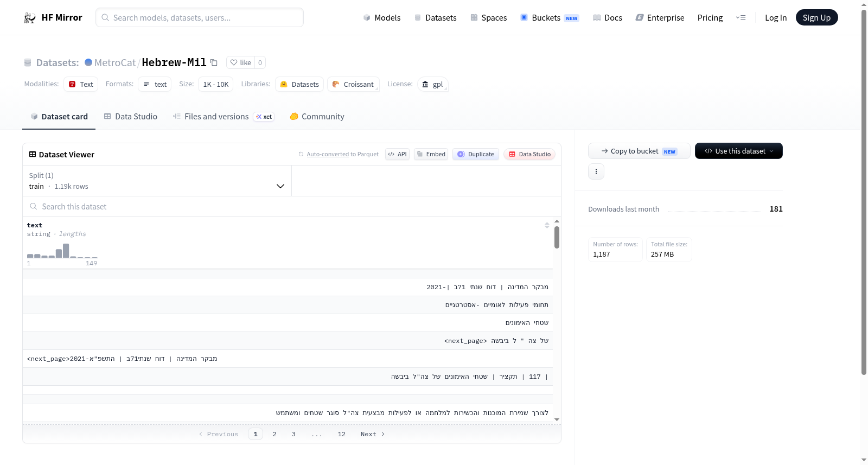Click Log In link

pyautogui.click(x=776, y=17)
